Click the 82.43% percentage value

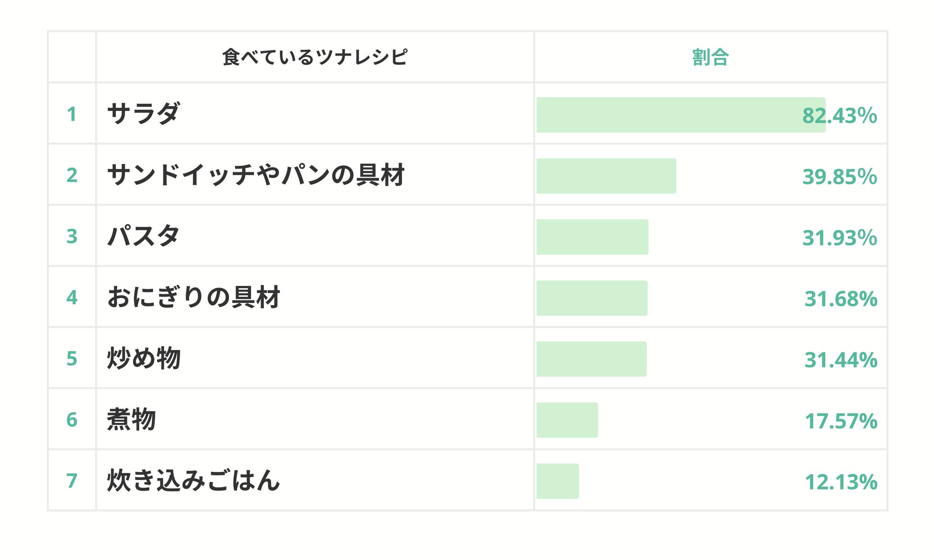pos(839,115)
